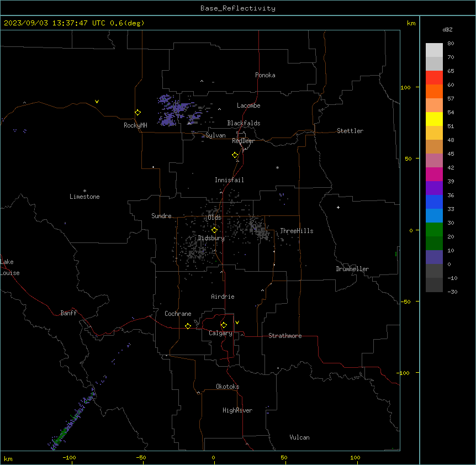Click the Vulcan label
Screen dimensions: 476x465
(300, 437)
